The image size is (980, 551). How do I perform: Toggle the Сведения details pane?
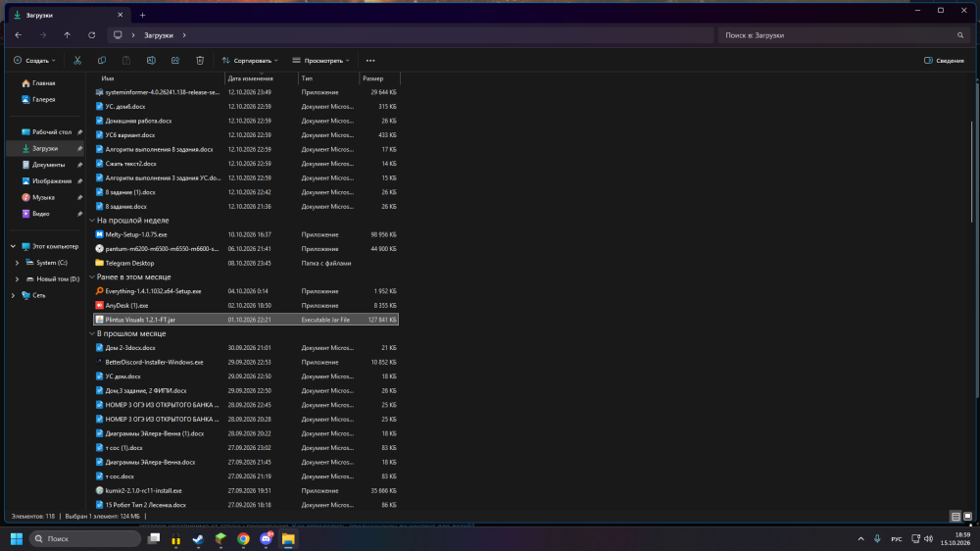(944, 61)
